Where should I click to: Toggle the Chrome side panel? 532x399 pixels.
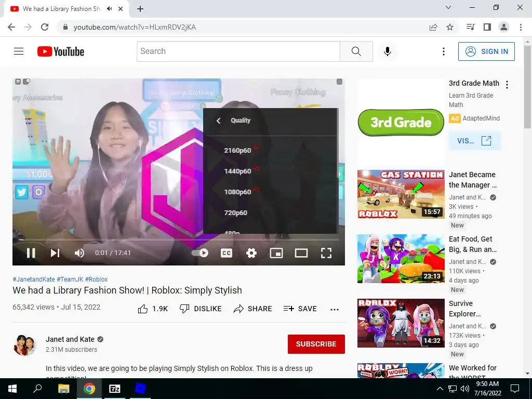[x=487, y=27]
